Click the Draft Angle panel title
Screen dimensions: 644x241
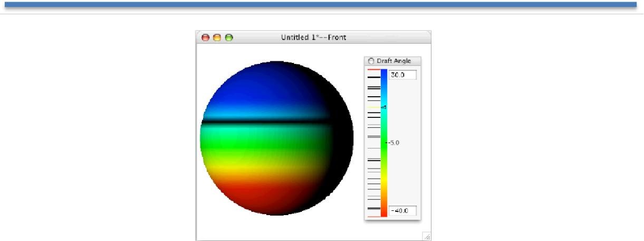tap(393, 61)
